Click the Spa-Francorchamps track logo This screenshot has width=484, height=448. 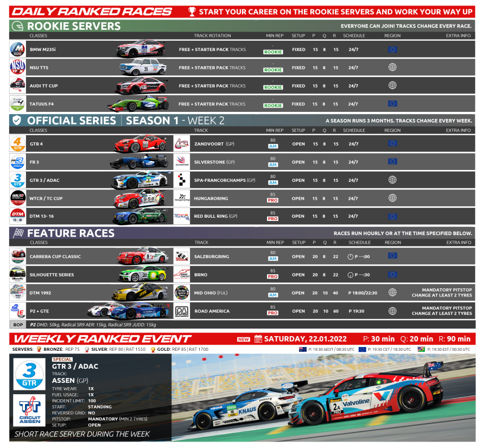(x=182, y=180)
